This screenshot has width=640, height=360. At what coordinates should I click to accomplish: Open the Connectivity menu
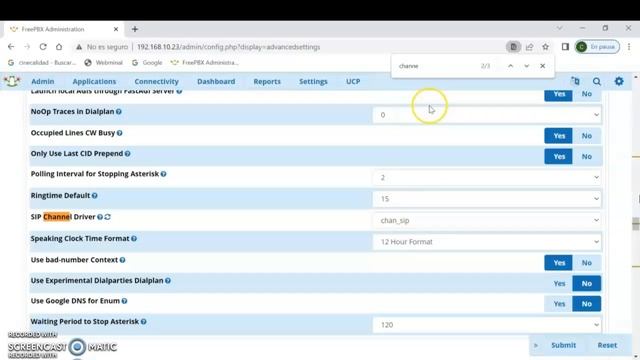156,81
